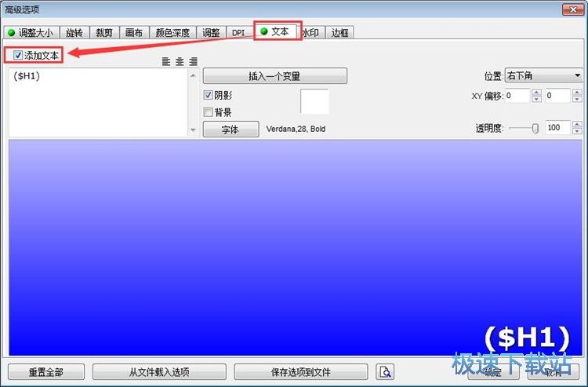Close the 高级选项 dialog window
Viewport: 588px width, 387px height.
coord(573,9)
